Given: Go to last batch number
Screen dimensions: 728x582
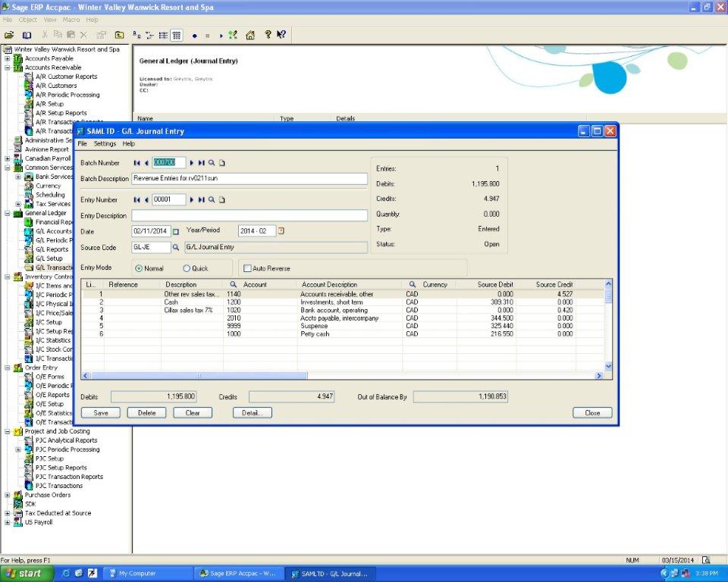Looking at the screenshot, I should 201,163.
